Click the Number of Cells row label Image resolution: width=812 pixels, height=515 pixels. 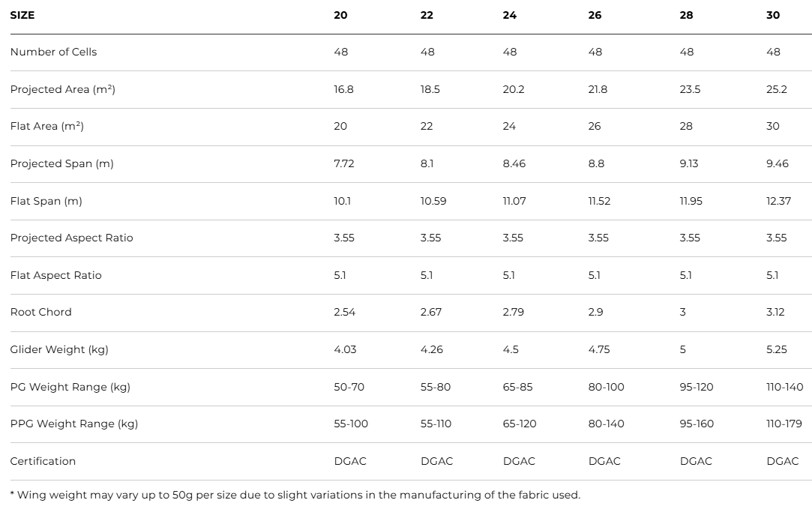[x=53, y=52]
